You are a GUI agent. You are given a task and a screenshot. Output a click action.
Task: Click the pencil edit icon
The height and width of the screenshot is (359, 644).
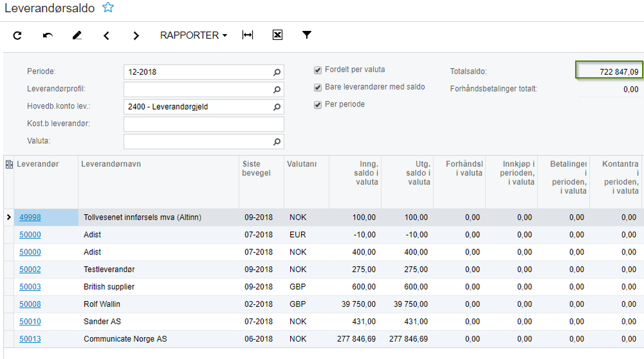pos(77,35)
